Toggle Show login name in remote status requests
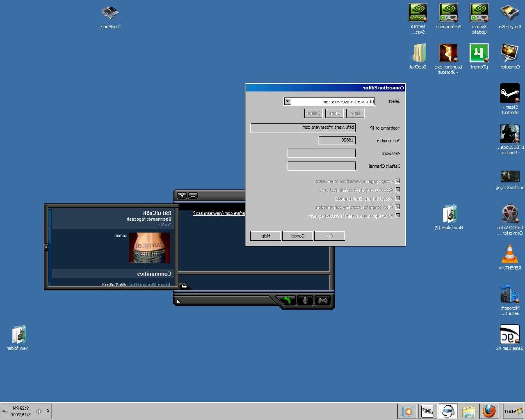 [x=397, y=216]
